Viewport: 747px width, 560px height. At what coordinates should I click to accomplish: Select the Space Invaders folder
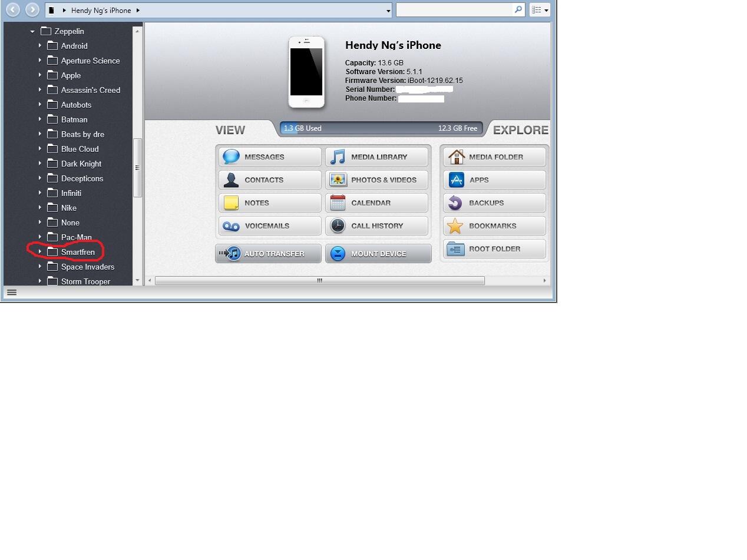pos(88,267)
